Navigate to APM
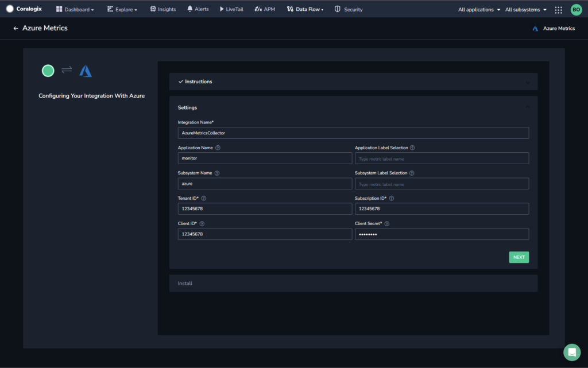The image size is (588, 368). (265, 9)
